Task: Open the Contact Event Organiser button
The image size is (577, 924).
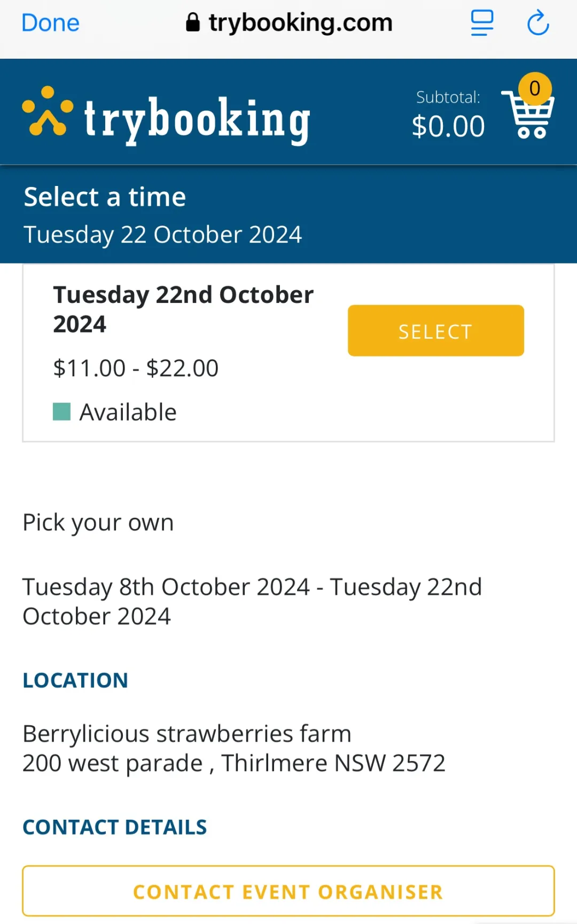Action: [x=288, y=891]
